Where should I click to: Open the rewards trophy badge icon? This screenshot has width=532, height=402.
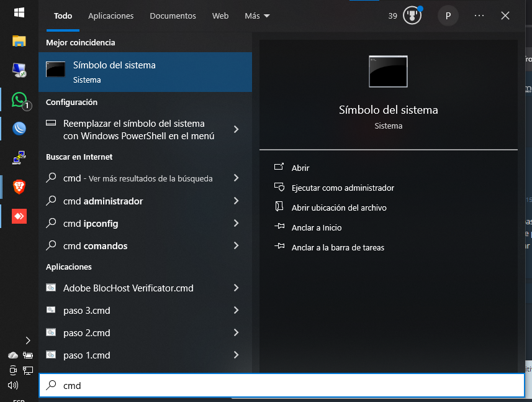pos(412,16)
